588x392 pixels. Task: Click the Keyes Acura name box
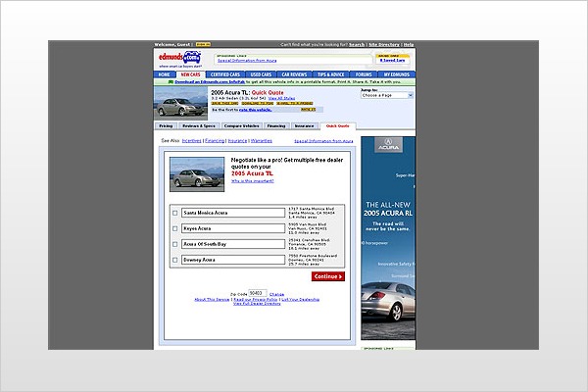(233, 228)
